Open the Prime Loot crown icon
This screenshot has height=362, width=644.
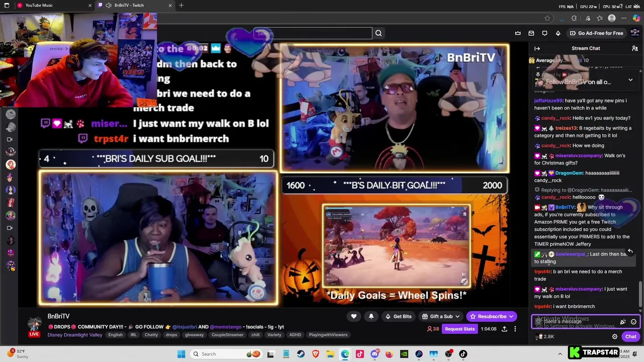518,33
